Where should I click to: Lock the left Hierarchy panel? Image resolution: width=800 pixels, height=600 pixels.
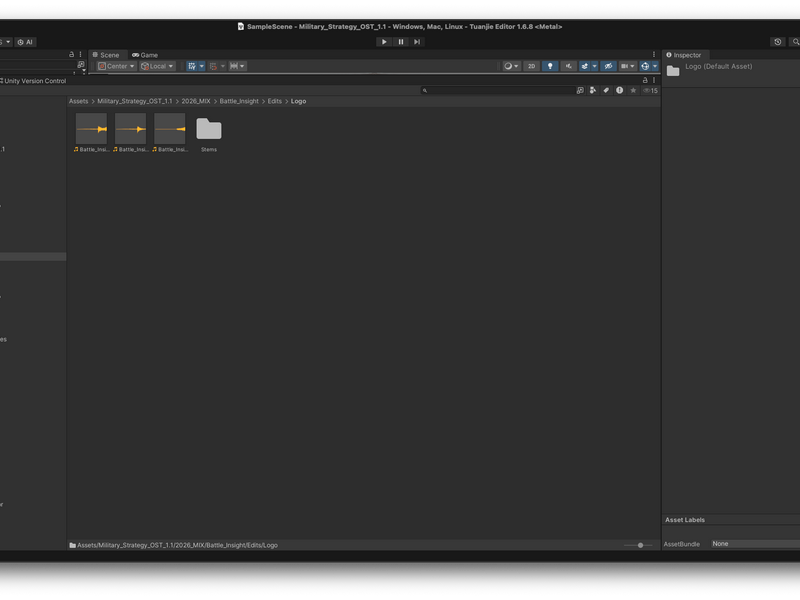[x=71, y=54]
